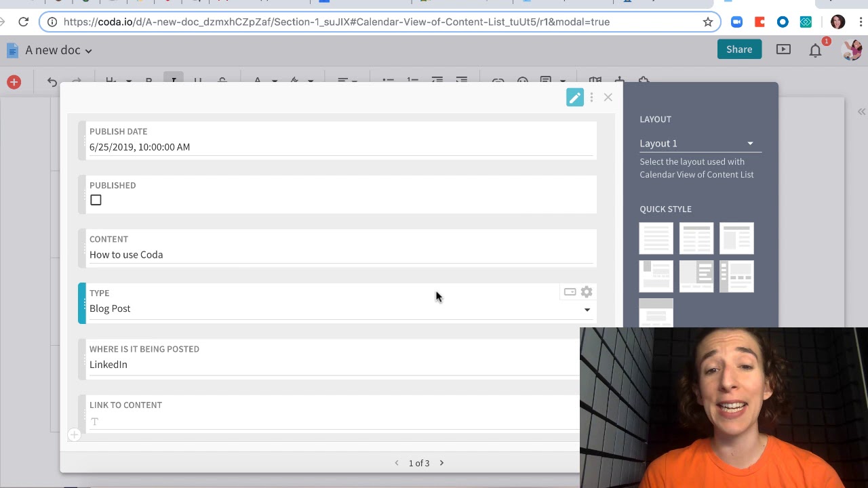The height and width of the screenshot is (488, 868).
Task: Click the teal square browser extension icon
Action: coord(806,22)
